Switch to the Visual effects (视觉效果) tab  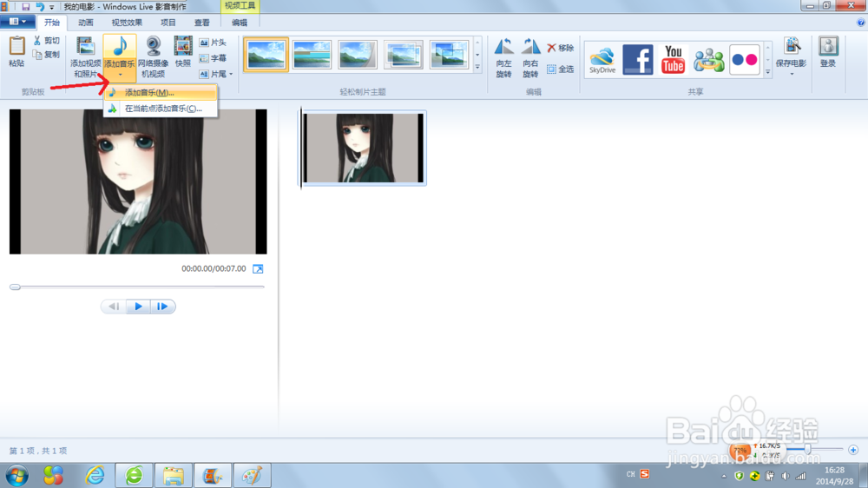[x=127, y=23]
